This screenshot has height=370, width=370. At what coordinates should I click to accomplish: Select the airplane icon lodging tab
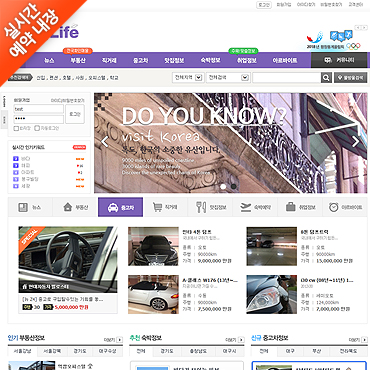(255, 207)
